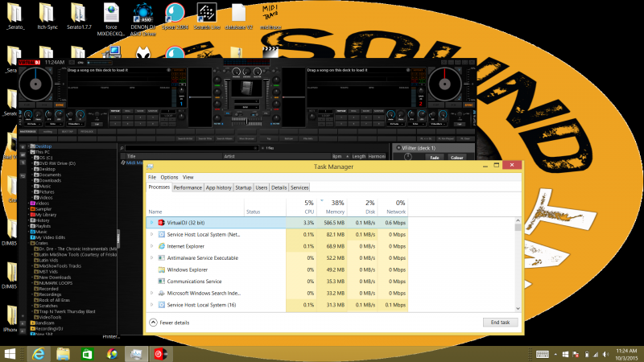Sort processes by the CPU column header
Image resolution: width=644 pixels, height=362 pixels.
click(301, 207)
